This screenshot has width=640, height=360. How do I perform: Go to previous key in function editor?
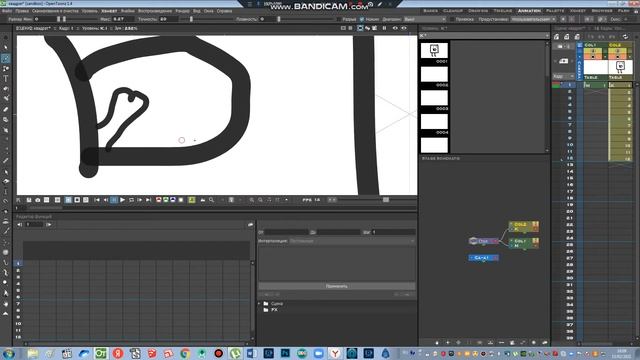pyautogui.click(x=20, y=224)
